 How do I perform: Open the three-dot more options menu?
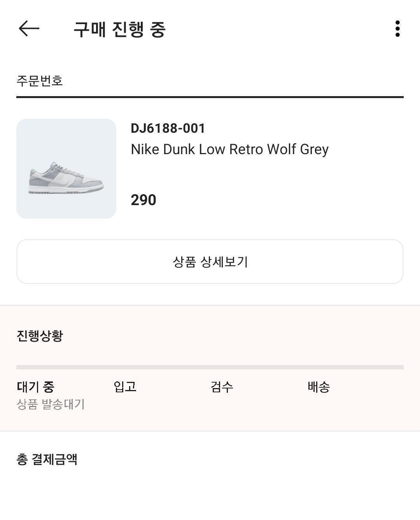(x=397, y=29)
